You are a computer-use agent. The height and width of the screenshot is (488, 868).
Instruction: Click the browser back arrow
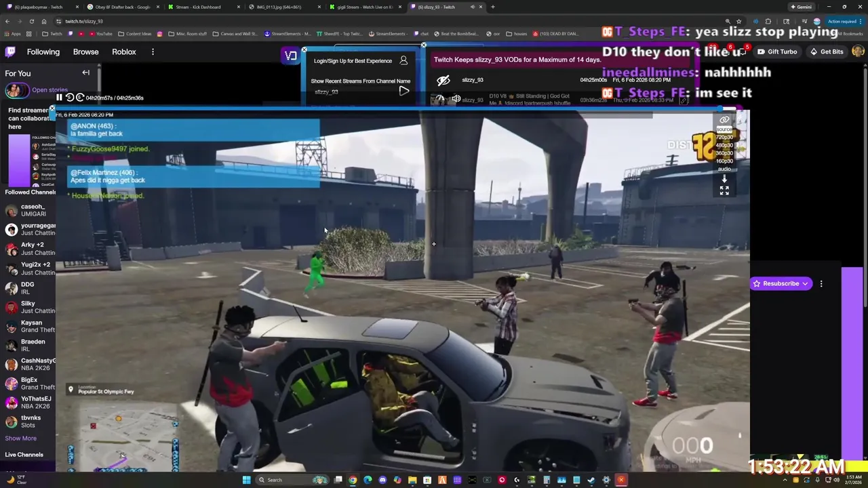point(7,21)
